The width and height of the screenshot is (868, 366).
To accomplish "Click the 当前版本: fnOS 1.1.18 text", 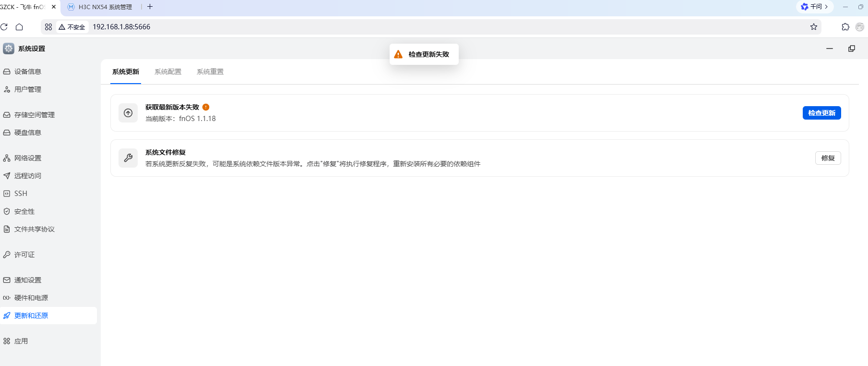I will pos(180,119).
